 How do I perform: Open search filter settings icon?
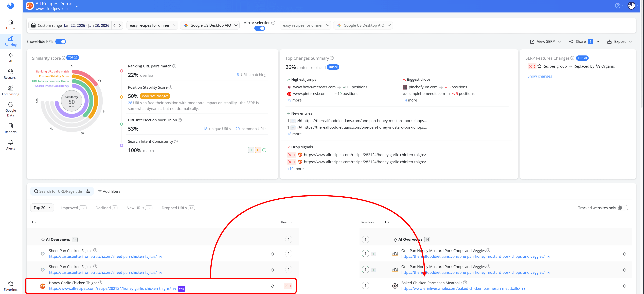coord(88,191)
